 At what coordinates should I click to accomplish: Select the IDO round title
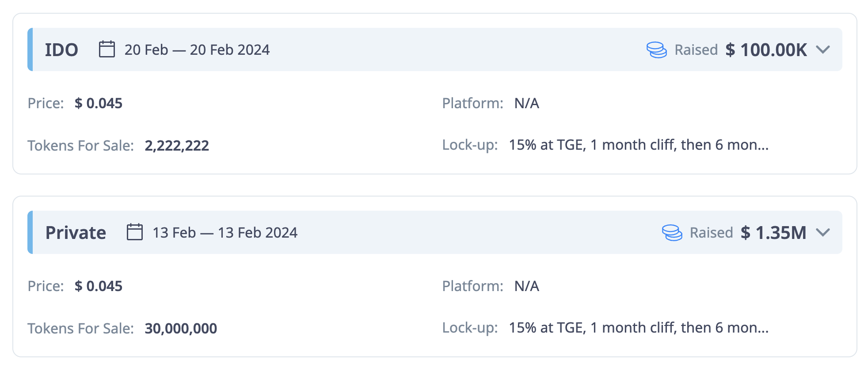[x=61, y=49]
